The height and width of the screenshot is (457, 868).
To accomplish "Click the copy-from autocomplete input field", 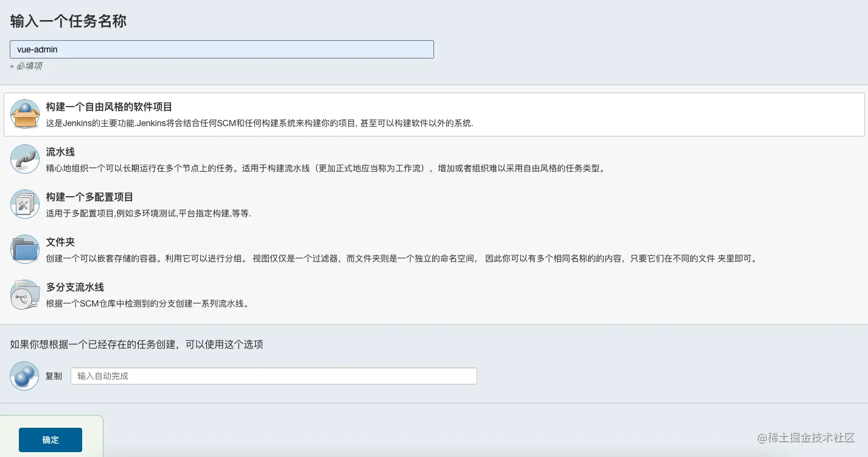I will click(274, 376).
